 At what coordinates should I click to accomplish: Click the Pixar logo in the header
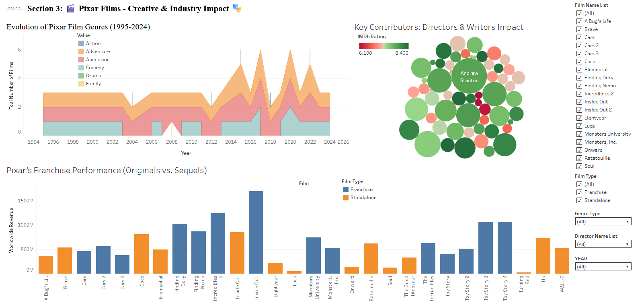pyautogui.click(x=14, y=8)
